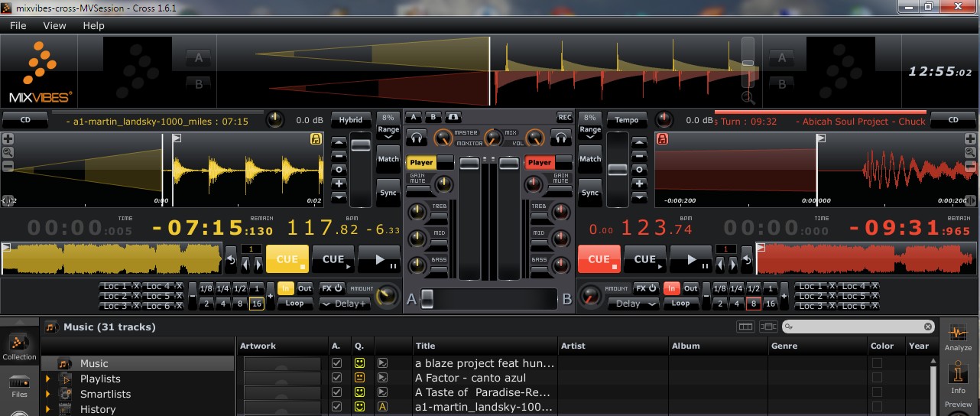
Task: Click the clear search X icon
Action: pos(928,327)
